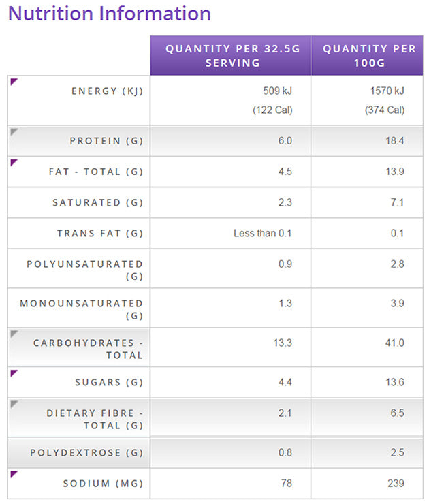Click the gray triangle in the Carbohydrates - Total row
429x504 pixels.
tap(14, 334)
